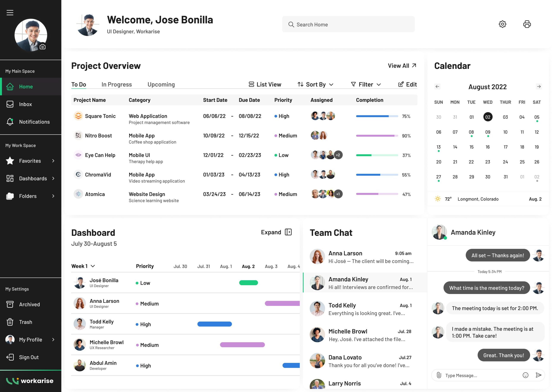Click the Search Home input field
552x392 pixels.
348,24
